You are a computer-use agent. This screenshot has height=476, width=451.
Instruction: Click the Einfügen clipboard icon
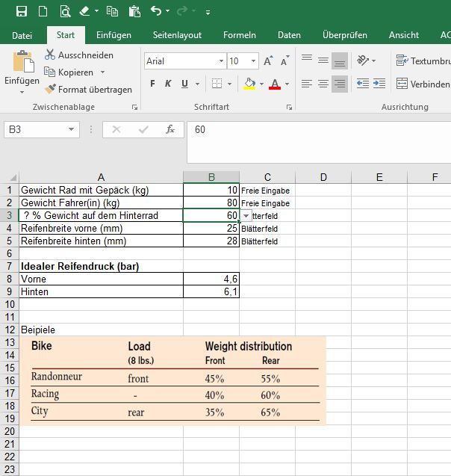pos(22,62)
